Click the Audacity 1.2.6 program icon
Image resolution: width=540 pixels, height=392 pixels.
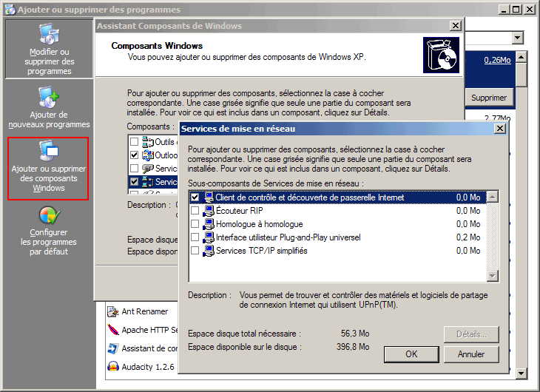click(x=112, y=367)
